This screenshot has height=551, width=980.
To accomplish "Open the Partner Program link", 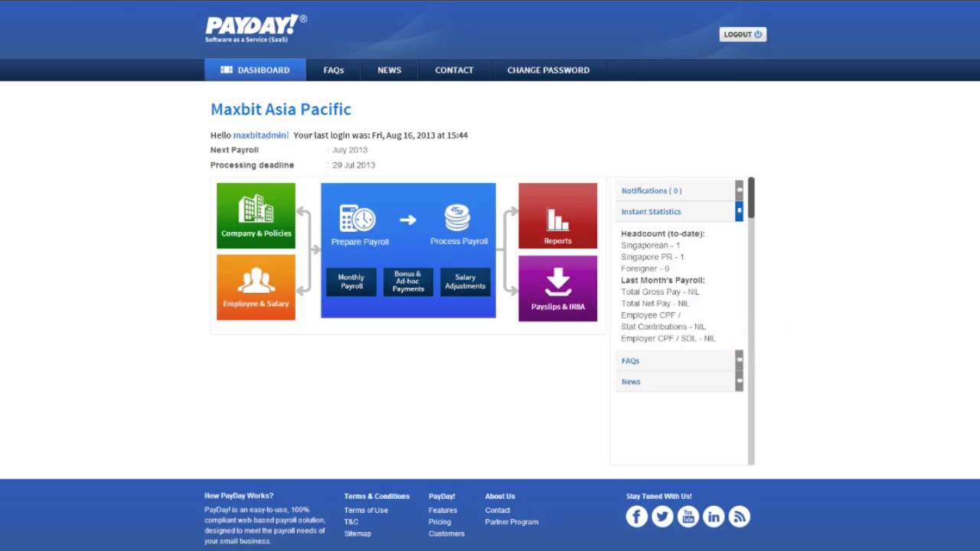I will click(x=511, y=522).
